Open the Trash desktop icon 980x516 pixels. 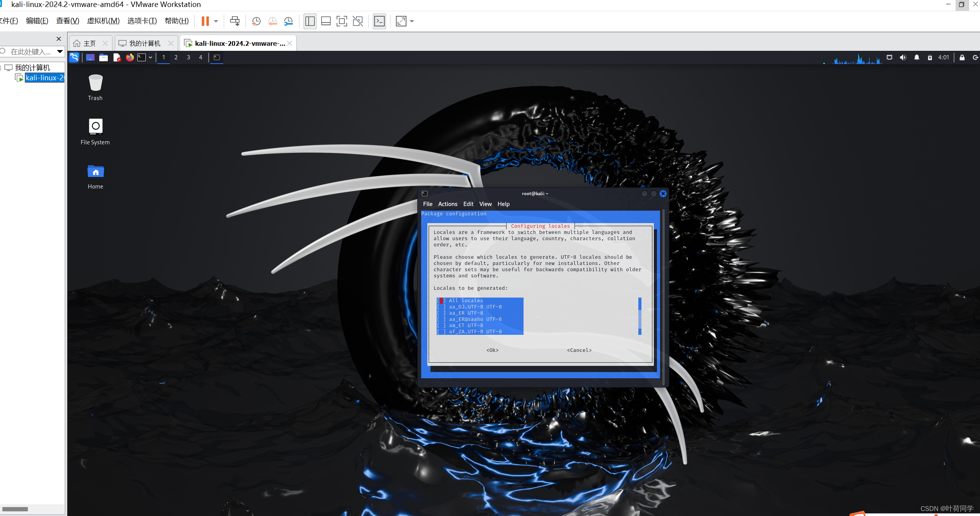click(x=95, y=88)
